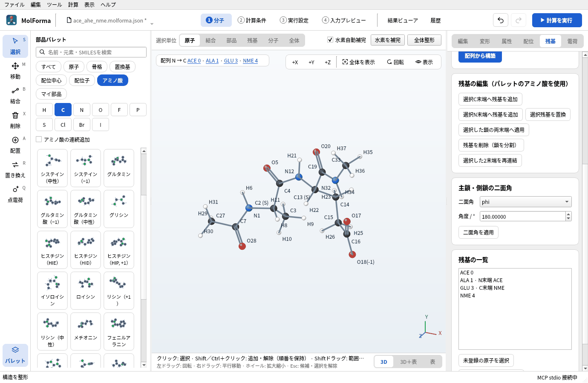This screenshot has width=588, height=383.
Task: Choose the 点電荷 point charge tool
Action: tap(15, 194)
